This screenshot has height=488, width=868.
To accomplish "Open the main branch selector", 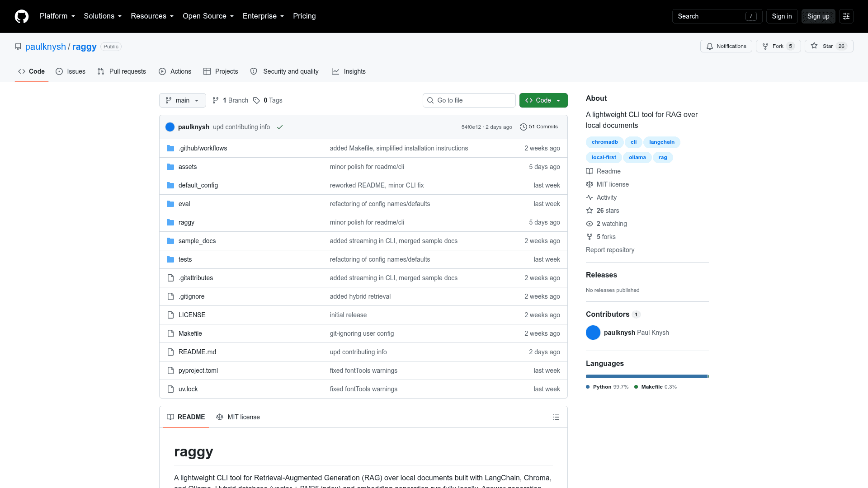I will point(183,100).
